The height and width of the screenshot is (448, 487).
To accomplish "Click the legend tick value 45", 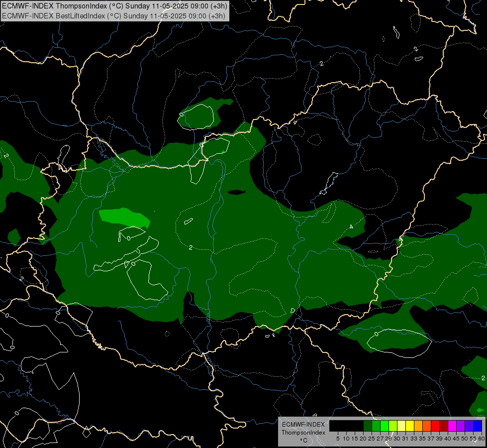I will pyautogui.click(x=456, y=439).
